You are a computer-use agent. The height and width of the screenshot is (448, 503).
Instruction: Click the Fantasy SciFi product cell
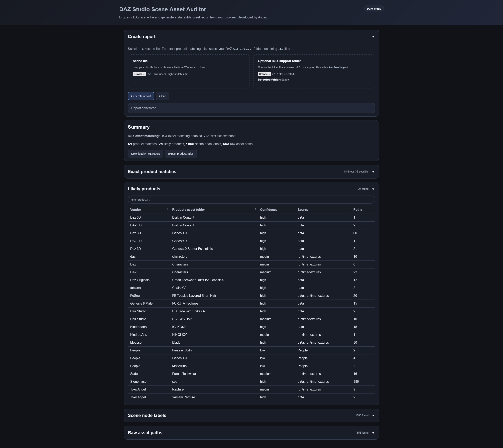point(182,350)
